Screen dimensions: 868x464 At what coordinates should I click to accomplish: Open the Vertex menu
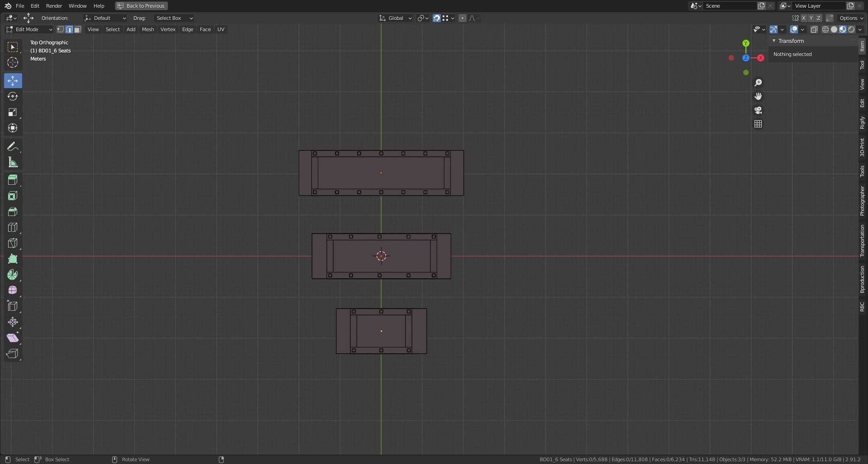(x=168, y=29)
